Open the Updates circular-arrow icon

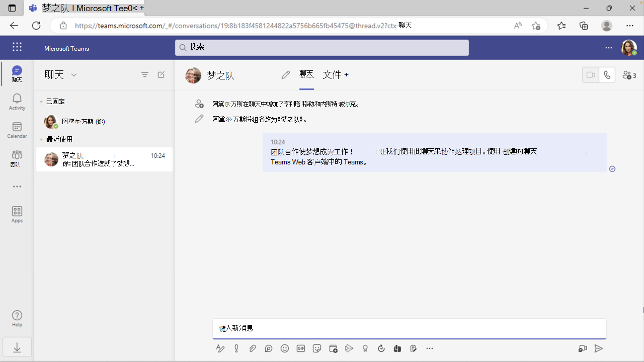point(381,348)
